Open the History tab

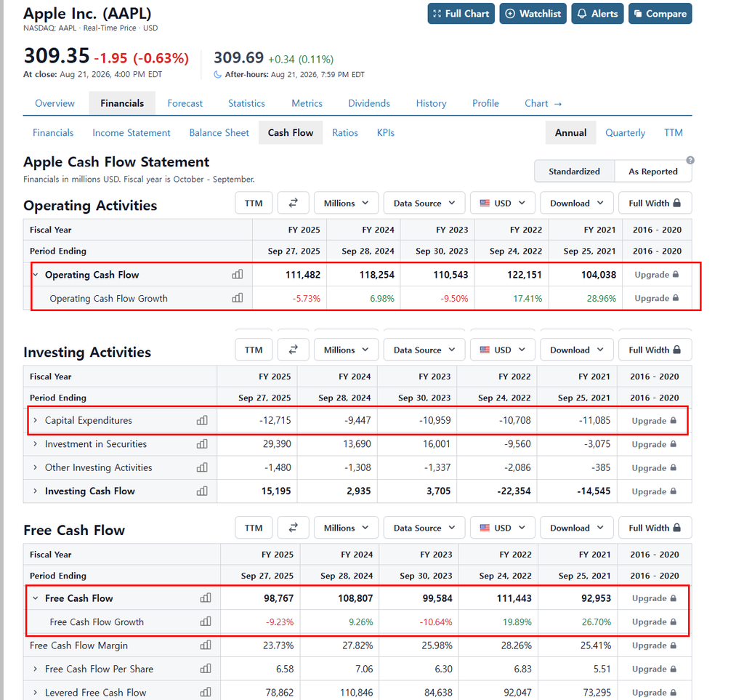(x=432, y=103)
